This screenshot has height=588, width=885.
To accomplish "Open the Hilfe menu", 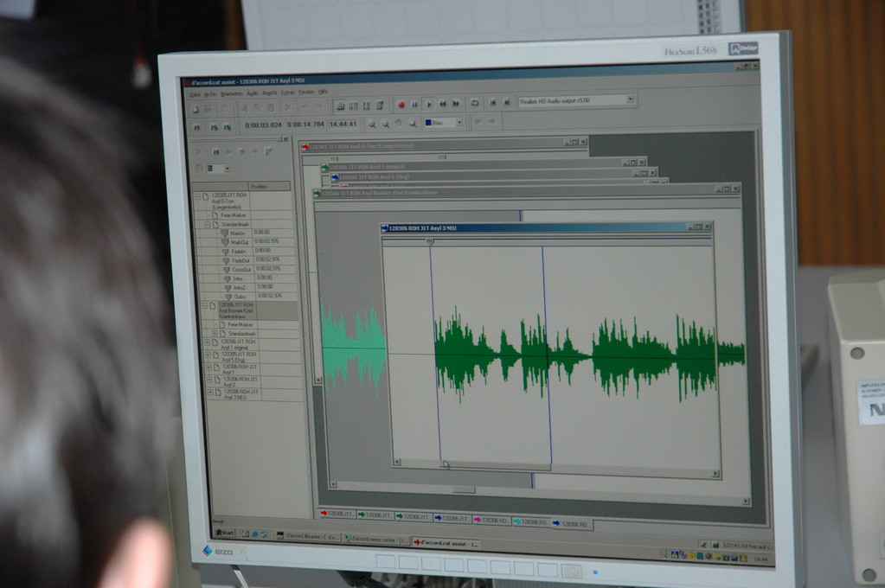I will [x=323, y=92].
